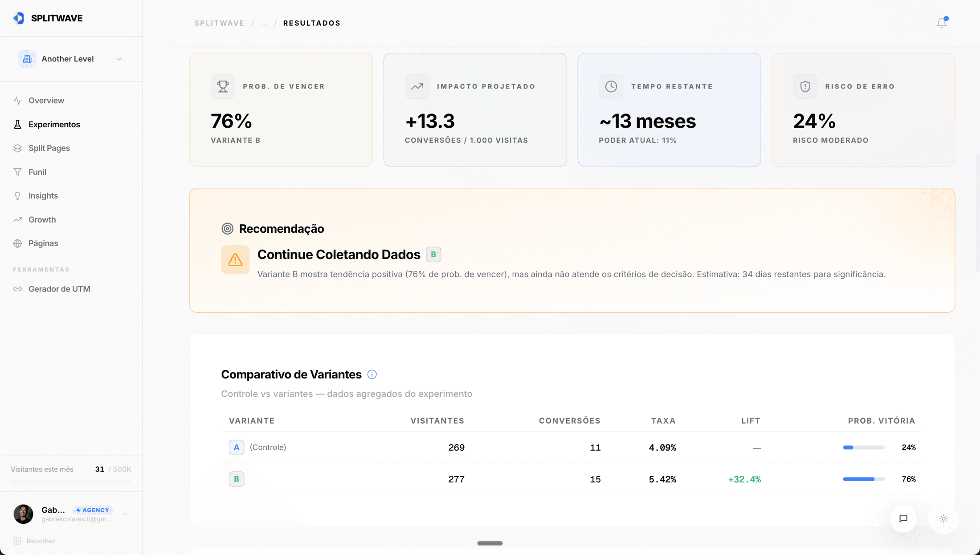This screenshot has height=555, width=980.
Task: Open the info icon next to Comparativo de Variantes
Action: point(372,375)
